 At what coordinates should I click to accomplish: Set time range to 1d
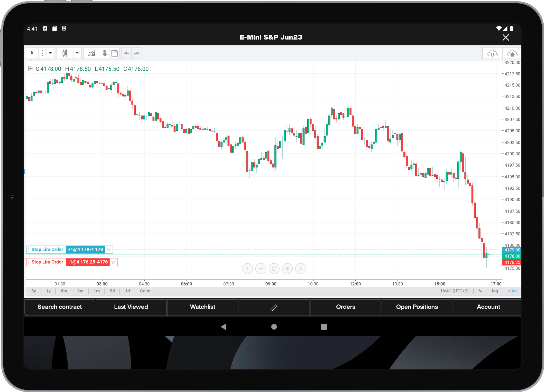pos(127,291)
